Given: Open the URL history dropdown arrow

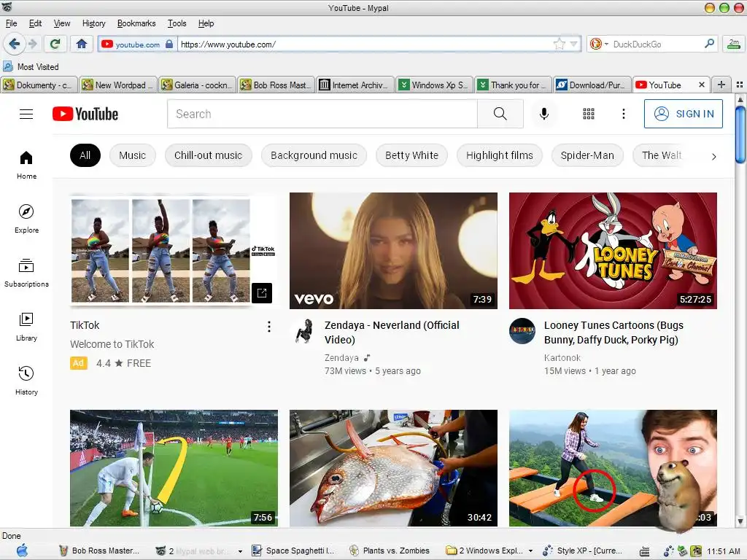Looking at the screenshot, I should click(574, 44).
